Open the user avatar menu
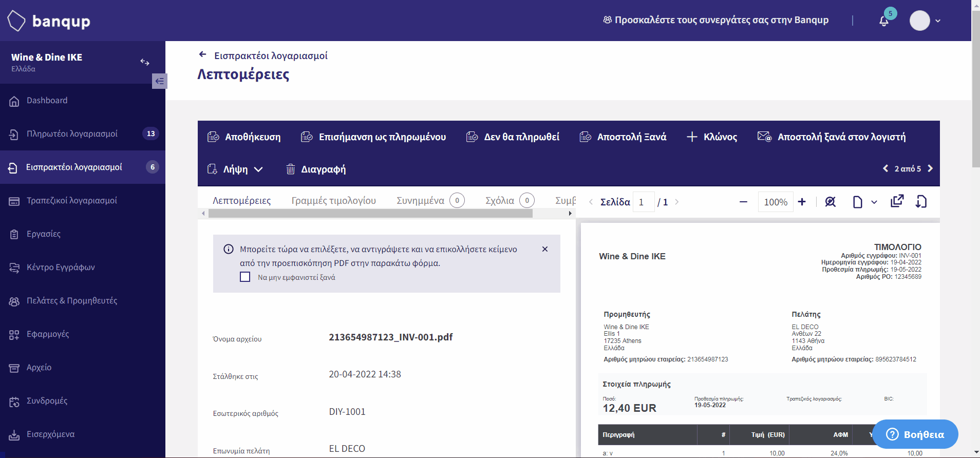980x458 pixels. tap(925, 21)
